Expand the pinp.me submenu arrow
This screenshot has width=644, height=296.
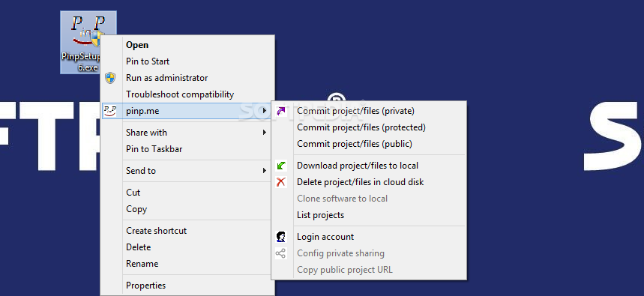point(265,111)
